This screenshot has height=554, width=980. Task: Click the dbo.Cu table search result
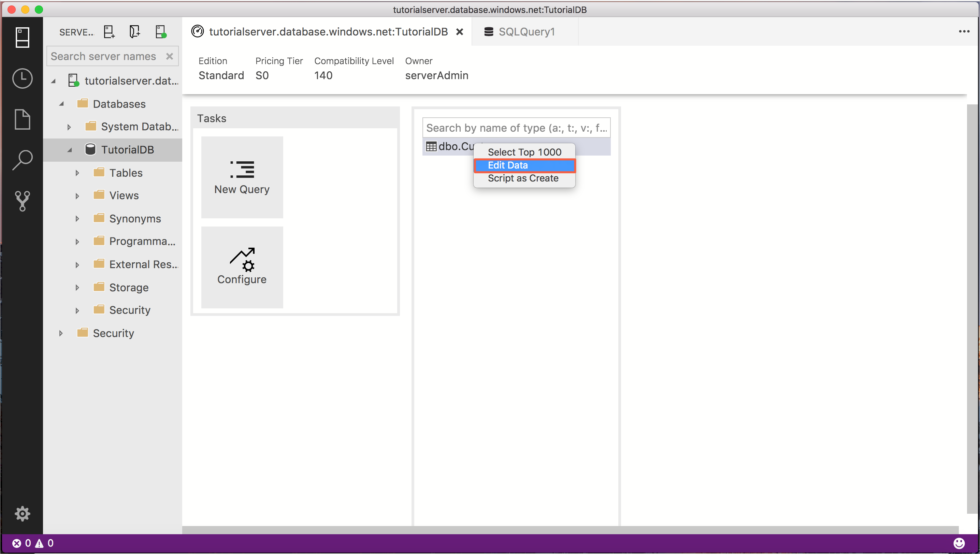coord(448,146)
